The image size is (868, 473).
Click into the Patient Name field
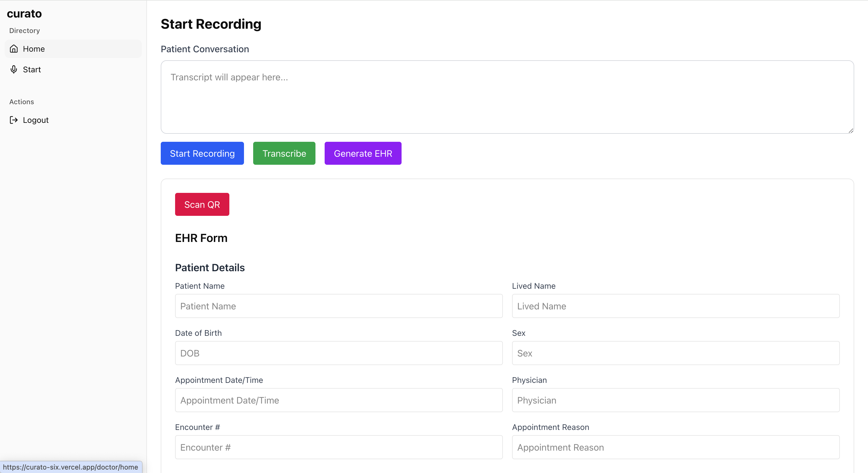(x=338, y=306)
